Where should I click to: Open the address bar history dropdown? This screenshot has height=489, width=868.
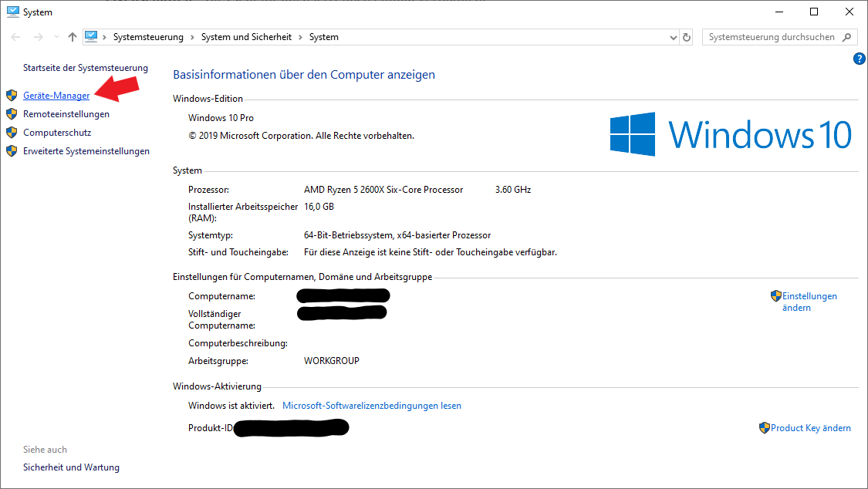coord(672,36)
